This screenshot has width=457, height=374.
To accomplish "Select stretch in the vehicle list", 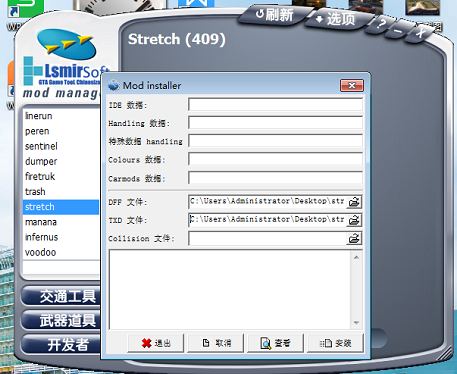I will pos(61,207).
